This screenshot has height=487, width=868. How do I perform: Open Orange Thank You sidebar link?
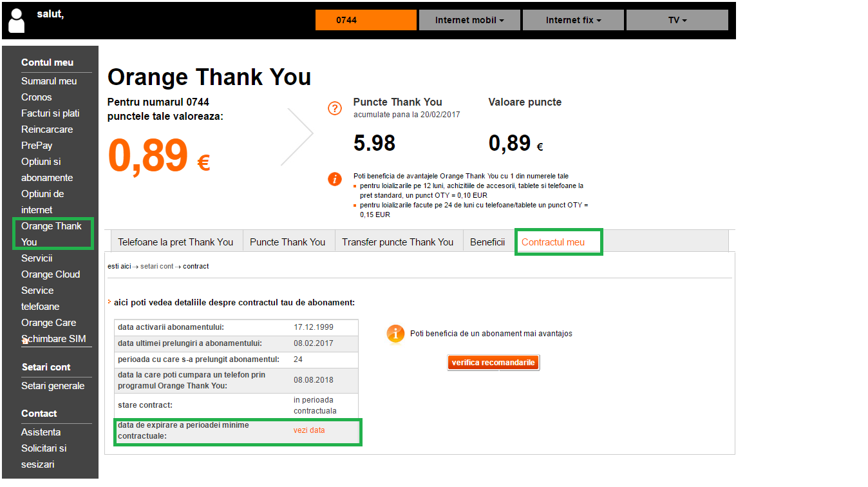pyautogui.click(x=52, y=234)
